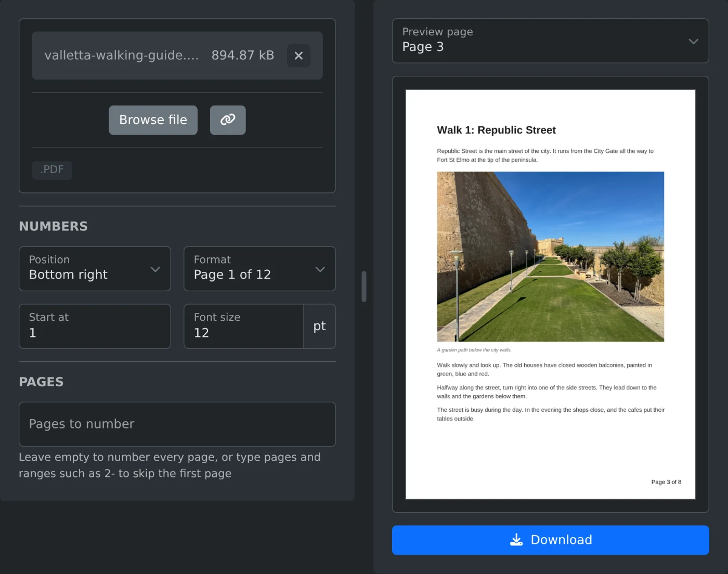Click the Page 3 preview page value
Screen dimensions: 728x574
click(423, 47)
